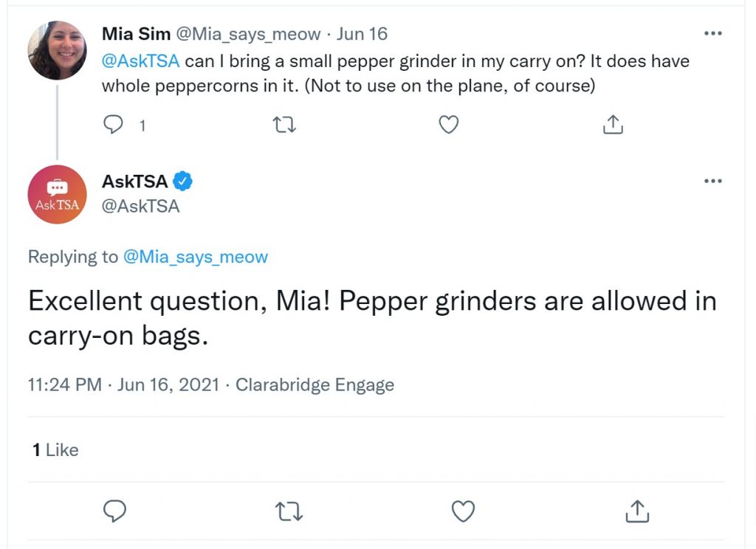Like AskTSA's reply with heart icon
The image size is (756, 549).
pyautogui.click(x=464, y=511)
